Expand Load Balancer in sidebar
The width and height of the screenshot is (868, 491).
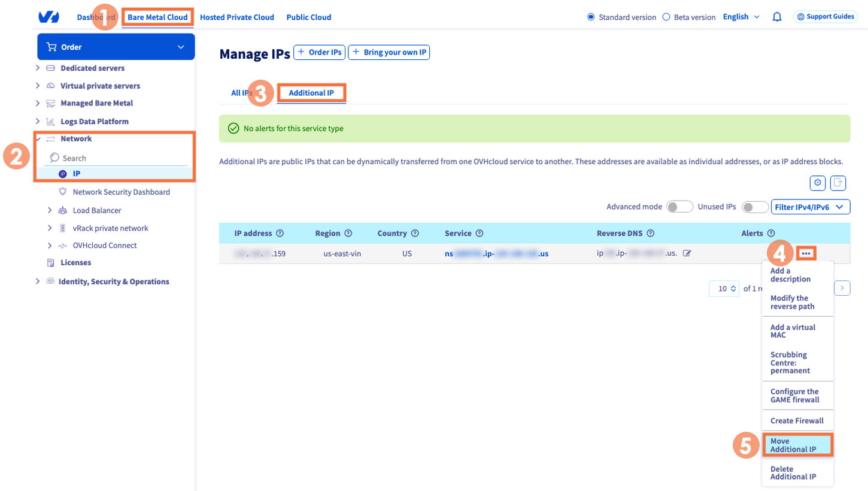click(x=50, y=210)
